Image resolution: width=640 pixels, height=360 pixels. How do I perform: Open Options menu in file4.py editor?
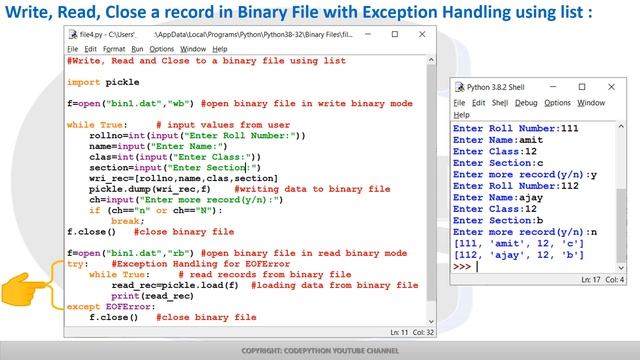pyautogui.click(x=162, y=49)
